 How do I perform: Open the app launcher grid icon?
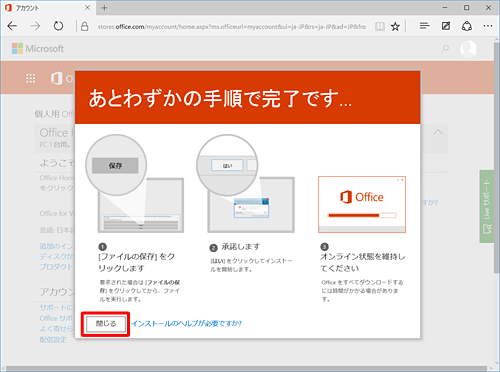30,78
